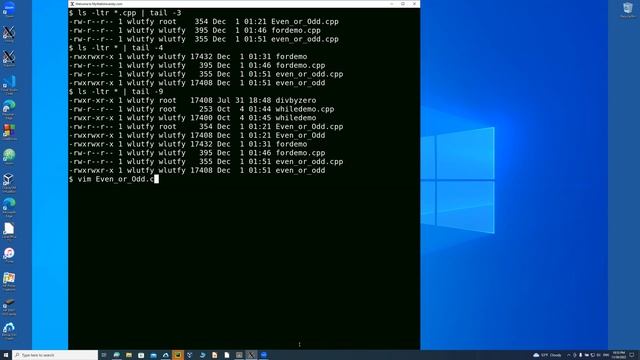Open the Oracle VM VirtualBox desktop icon
This screenshot has height=360, width=640.
tap(9, 182)
